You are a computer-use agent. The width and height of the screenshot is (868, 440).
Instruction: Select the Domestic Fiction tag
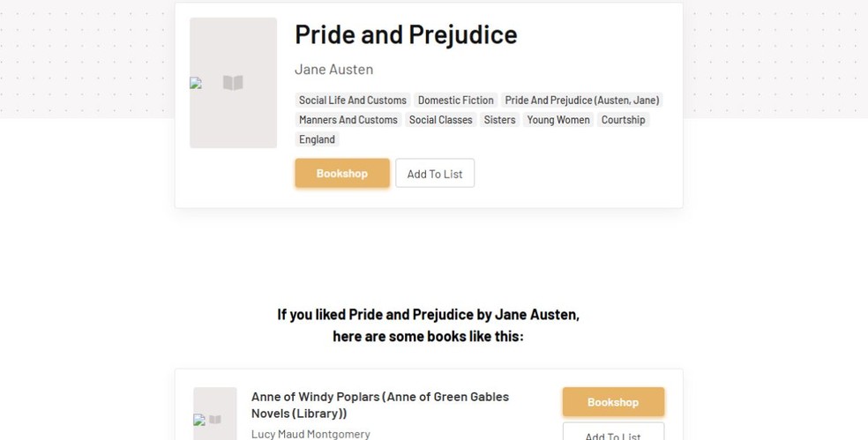click(x=455, y=101)
